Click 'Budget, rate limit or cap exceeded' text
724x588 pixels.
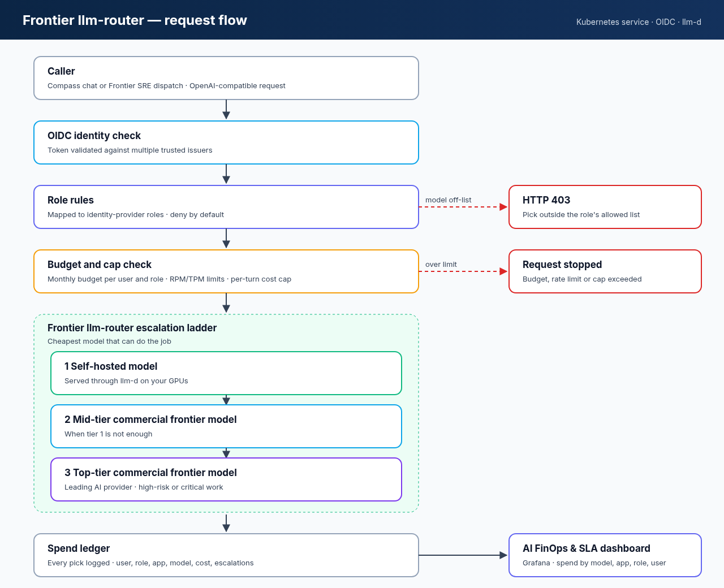pos(582,279)
